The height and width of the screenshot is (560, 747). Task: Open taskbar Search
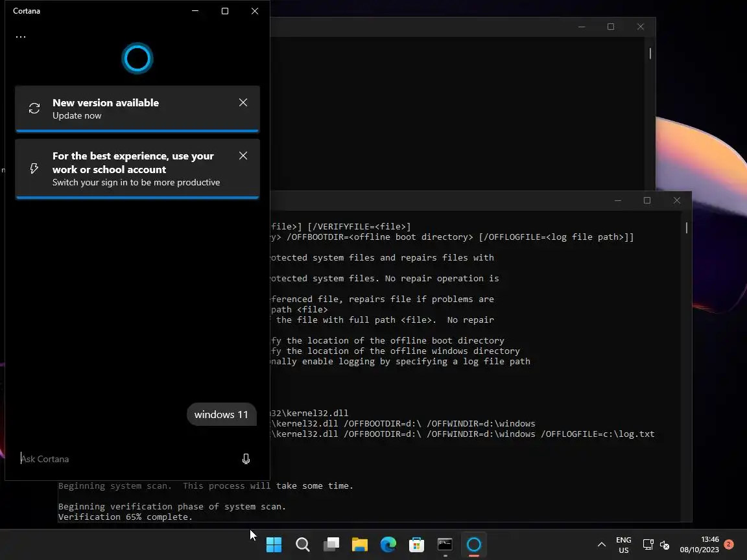tap(303, 544)
